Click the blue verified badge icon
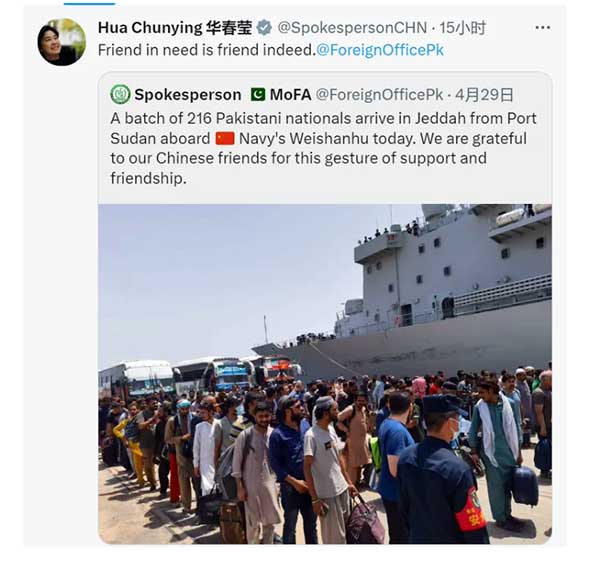This screenshot has height=565, width=600. [x=264, y=28]
